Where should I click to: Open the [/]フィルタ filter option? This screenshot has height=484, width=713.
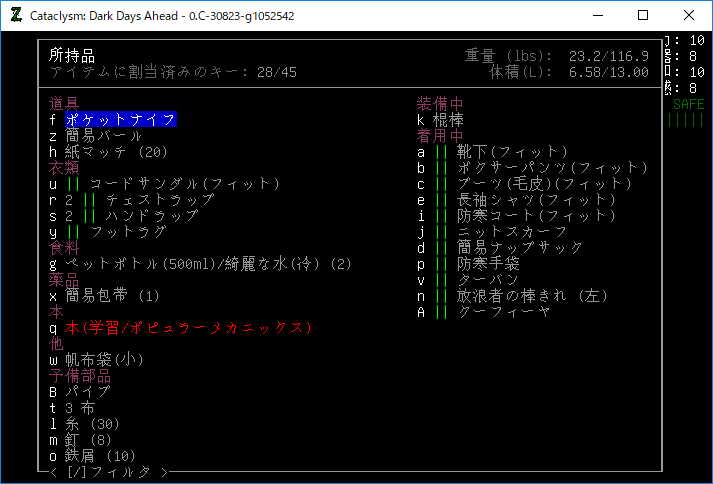[110, 472]
